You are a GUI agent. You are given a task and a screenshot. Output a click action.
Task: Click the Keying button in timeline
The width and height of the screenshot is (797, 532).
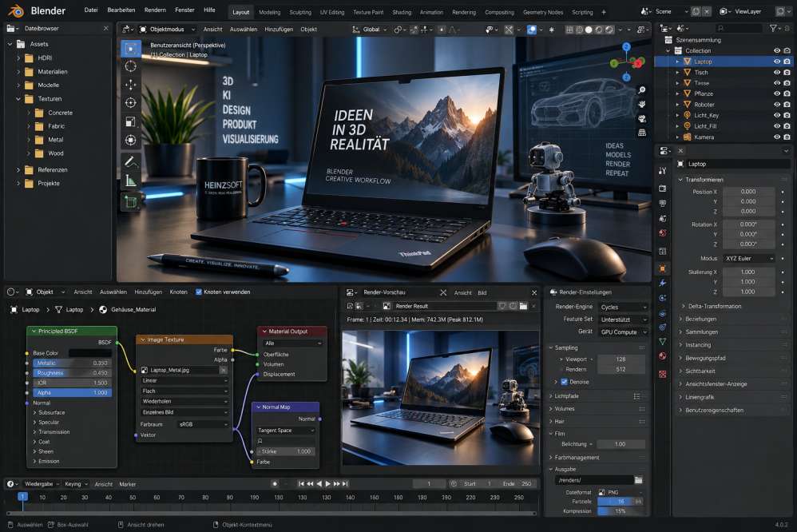[76, 484]
